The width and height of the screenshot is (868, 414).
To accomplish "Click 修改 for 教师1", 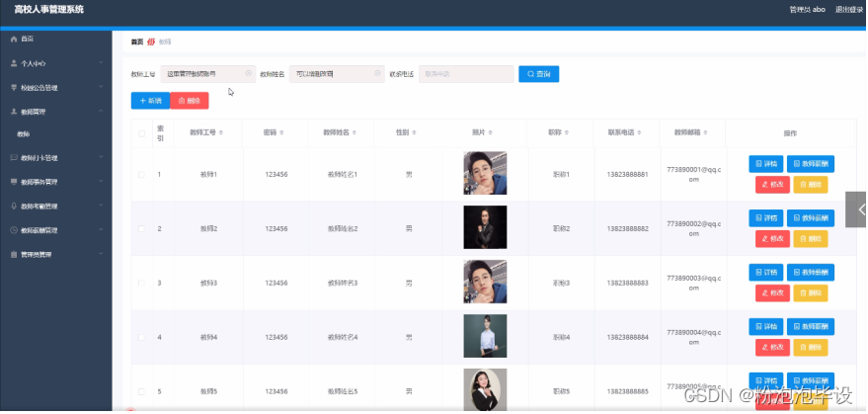I will tap(773, 185).
